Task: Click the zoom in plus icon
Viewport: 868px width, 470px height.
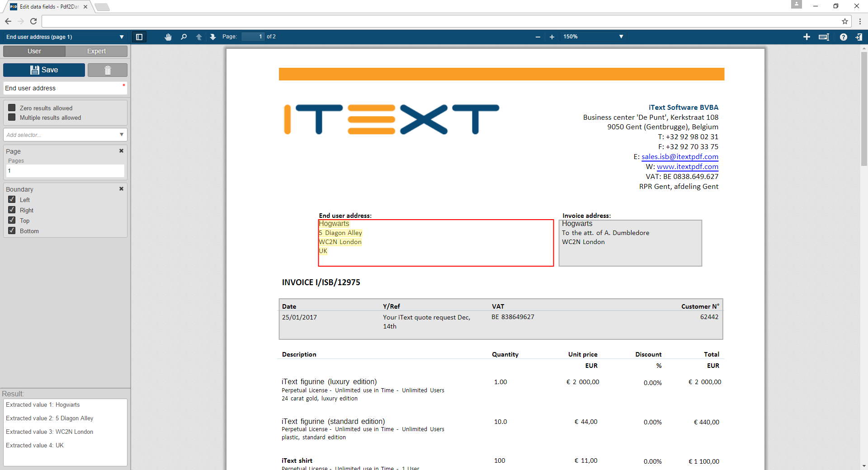Action: coord(552,37)
